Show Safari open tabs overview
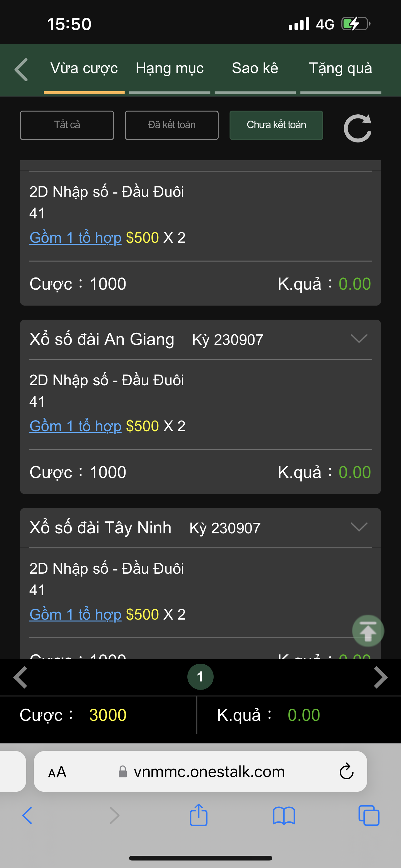 (369, 816)
